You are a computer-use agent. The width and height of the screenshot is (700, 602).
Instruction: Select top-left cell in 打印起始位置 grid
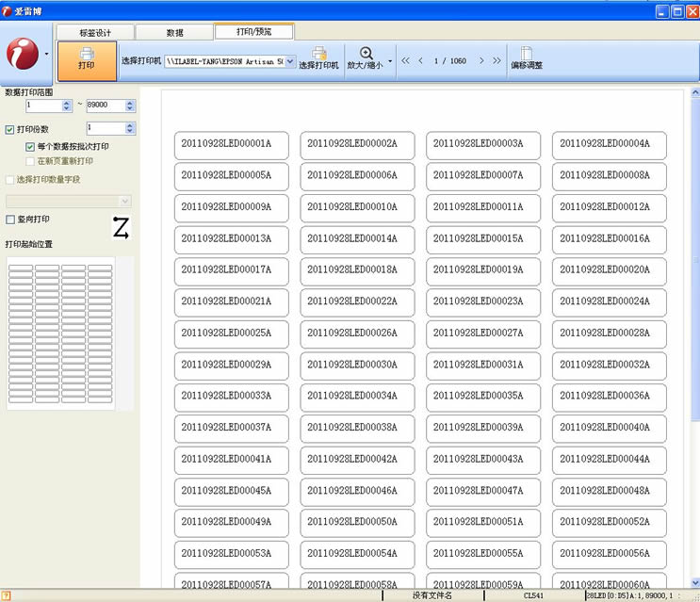21,268
